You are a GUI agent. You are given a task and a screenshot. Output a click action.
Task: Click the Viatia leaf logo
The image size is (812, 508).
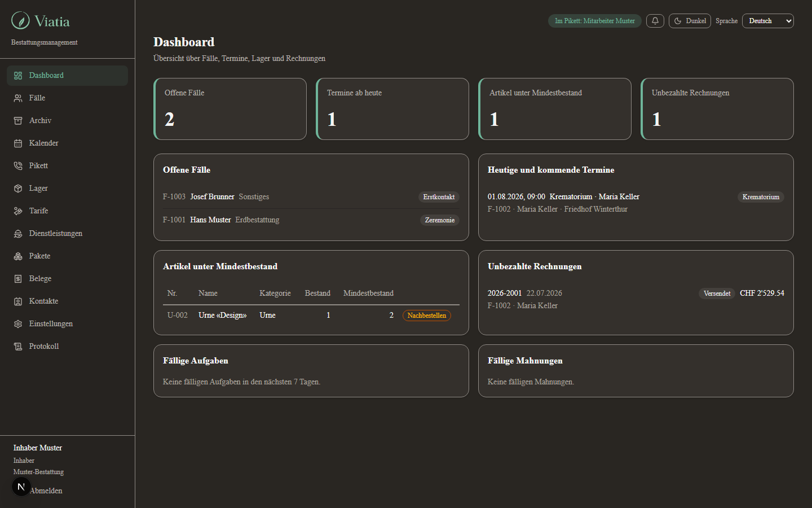click(x=21, y=21)
